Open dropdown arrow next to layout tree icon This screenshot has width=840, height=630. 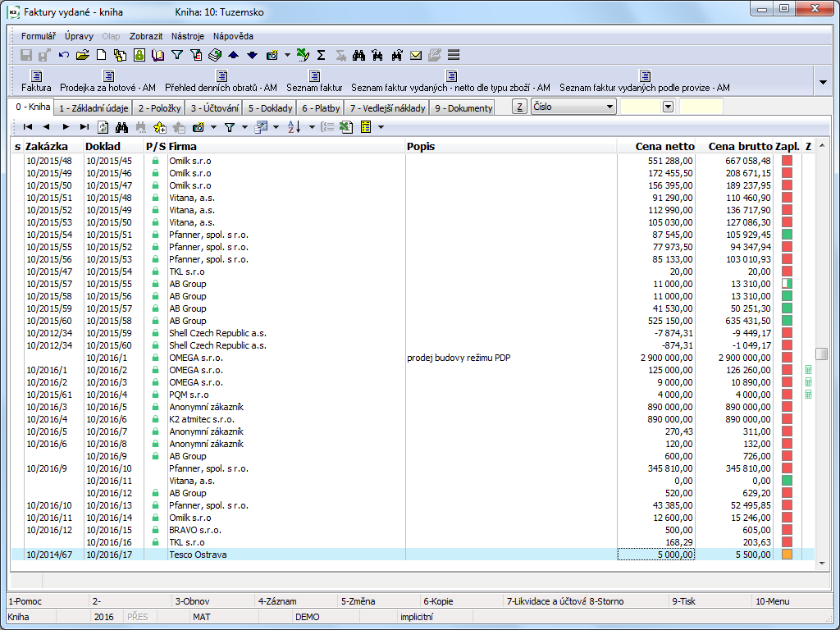tap(276, 127)
